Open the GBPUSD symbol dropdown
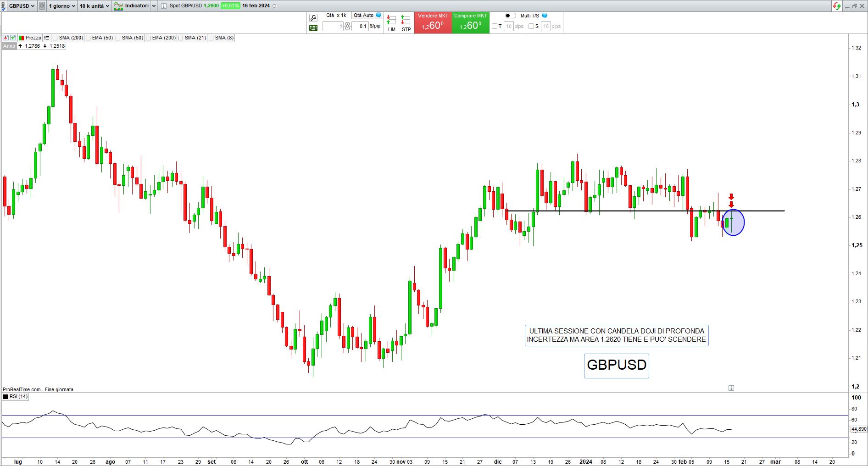This screenshot has height=466, width=868. click(x=21, y=6)
